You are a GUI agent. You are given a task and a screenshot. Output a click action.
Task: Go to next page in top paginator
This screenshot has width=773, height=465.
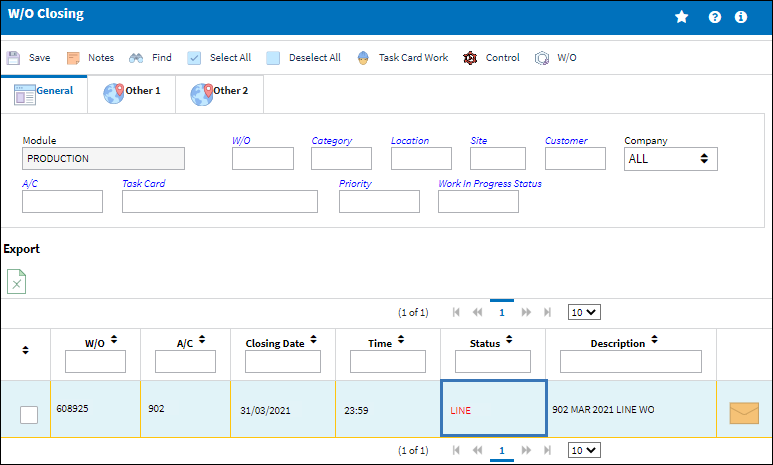pos(526,312)
